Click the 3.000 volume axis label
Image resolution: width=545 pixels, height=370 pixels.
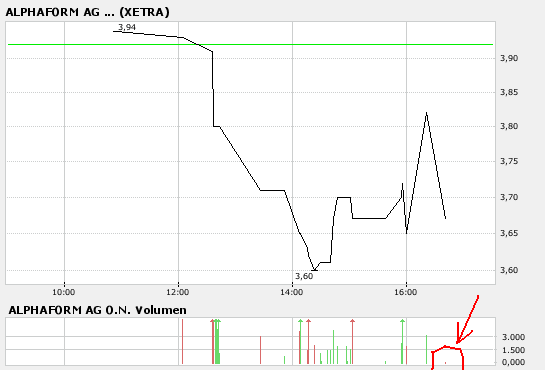tap(513, 337)
